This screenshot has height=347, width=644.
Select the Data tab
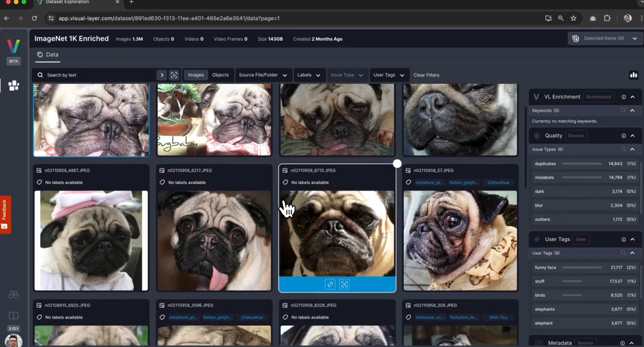point(48,55)
